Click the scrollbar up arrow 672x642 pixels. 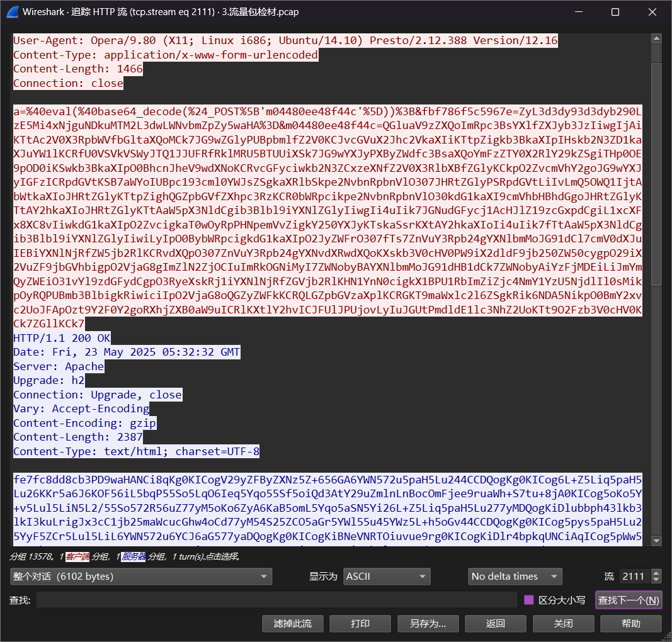(656, 38)
